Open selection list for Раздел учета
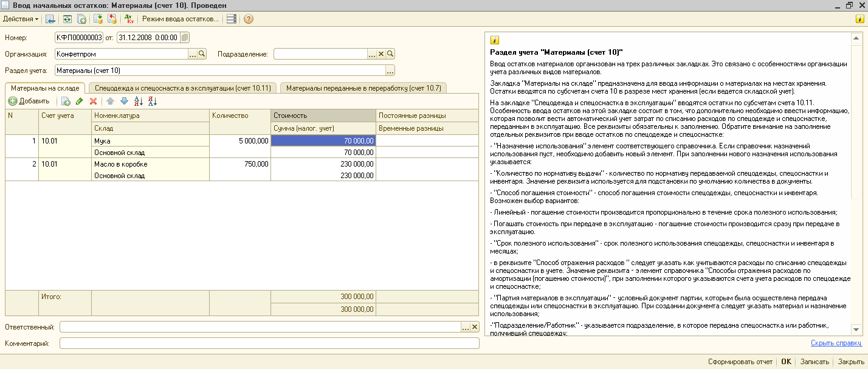This screenshot has height=369, width=868. click(390, 70)
